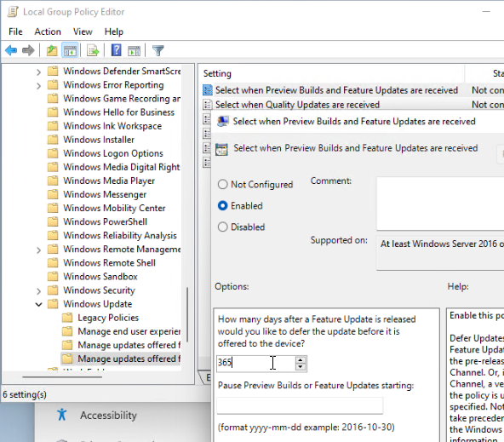
Task: Collapse the Windows Update tree folder
Action: [x=38, y=304]
